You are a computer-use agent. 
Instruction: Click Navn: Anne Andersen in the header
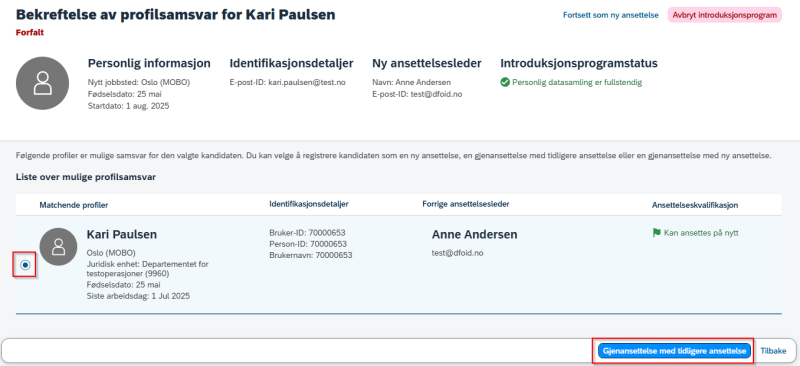pyautogui.click(x=412, y=82)
